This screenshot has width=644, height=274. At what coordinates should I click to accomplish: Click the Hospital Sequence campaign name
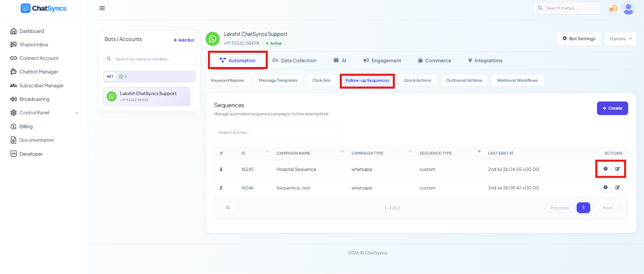click(x=296, y=169)
